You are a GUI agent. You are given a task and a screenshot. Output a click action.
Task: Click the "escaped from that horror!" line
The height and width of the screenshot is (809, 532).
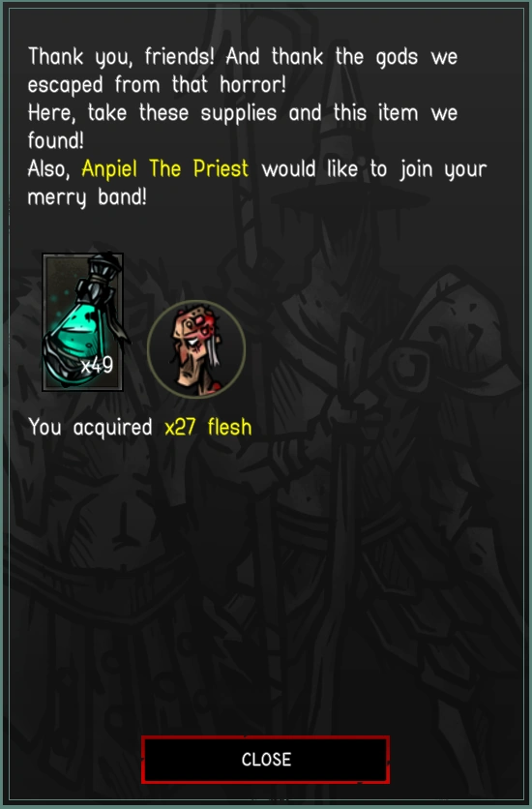click(x=157, y=84)
